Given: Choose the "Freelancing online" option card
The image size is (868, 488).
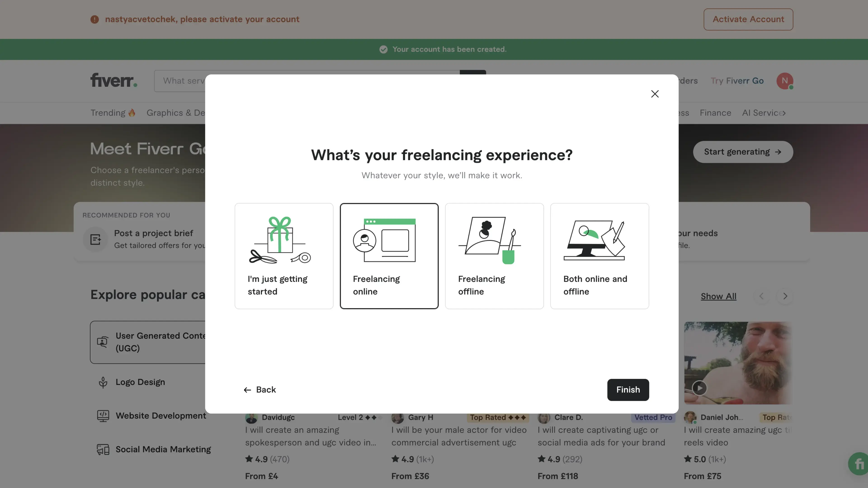Looking at the screenshot, I should tap(389, 256).
